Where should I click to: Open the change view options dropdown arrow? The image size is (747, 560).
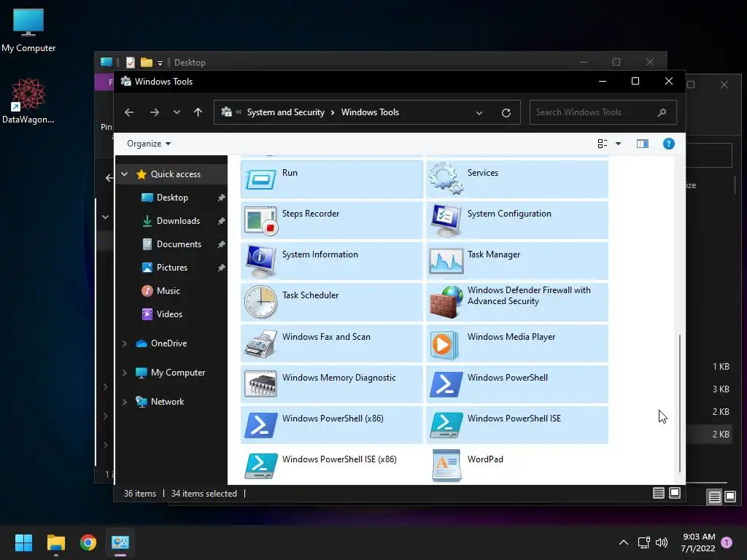point(618,144)
